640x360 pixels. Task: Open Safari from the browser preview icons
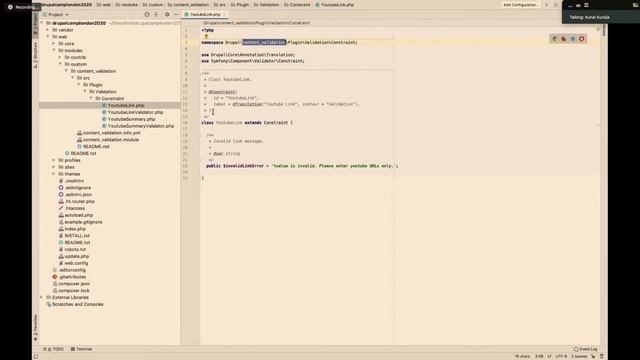coord(573,39)
